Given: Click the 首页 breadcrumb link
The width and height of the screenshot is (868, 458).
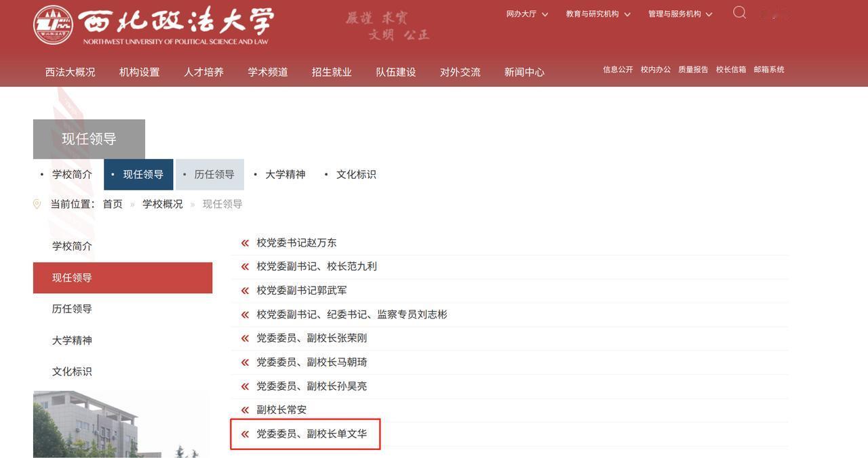Looking at the screenshot, I should (113, 203).
